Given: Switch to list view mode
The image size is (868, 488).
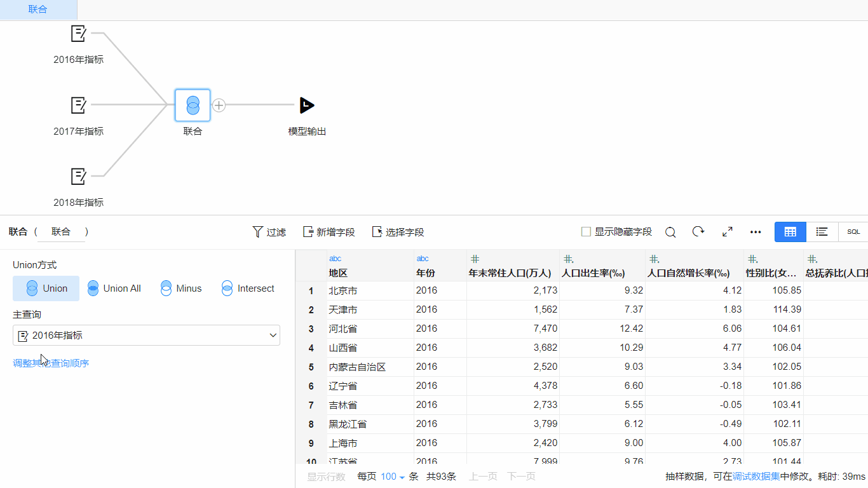Looking at the screenshot, I should 822,232.
